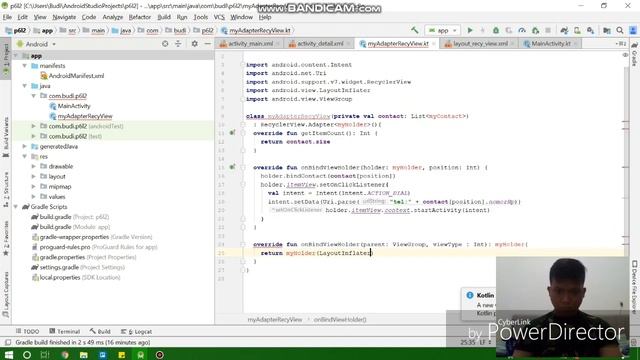This screenshot has height=360, width=640.
Task: Switch to layout_recy_view.xml tab
Action: [480, 44]
